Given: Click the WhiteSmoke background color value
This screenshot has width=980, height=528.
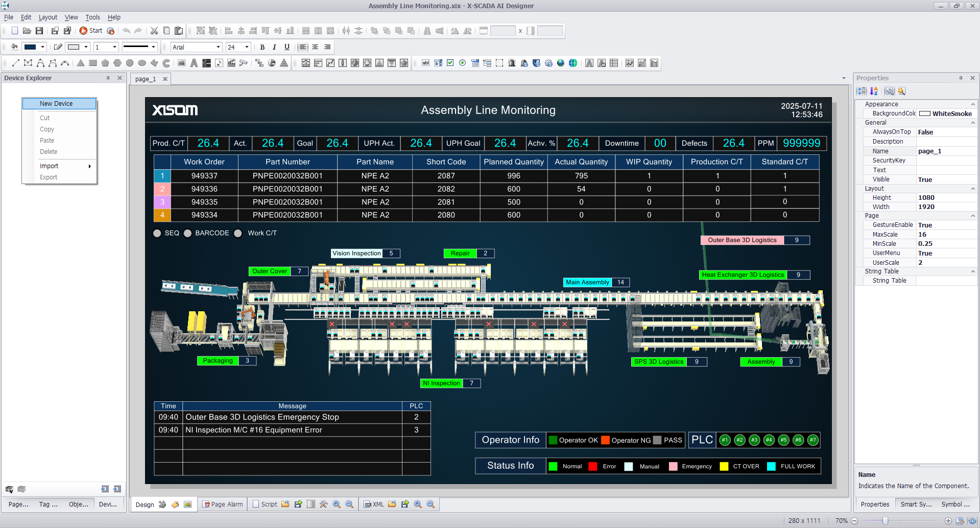Looking at the screenshot, I should [946, 113].
